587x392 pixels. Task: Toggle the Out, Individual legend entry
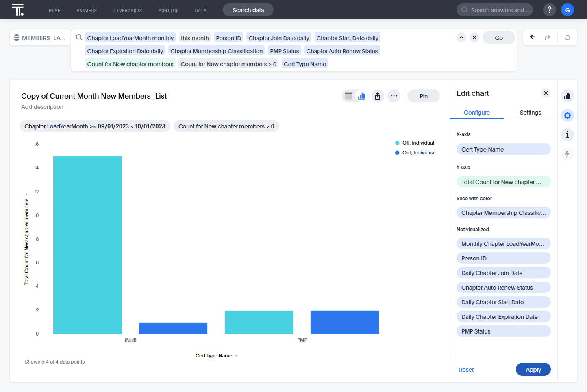click(415, 153)
